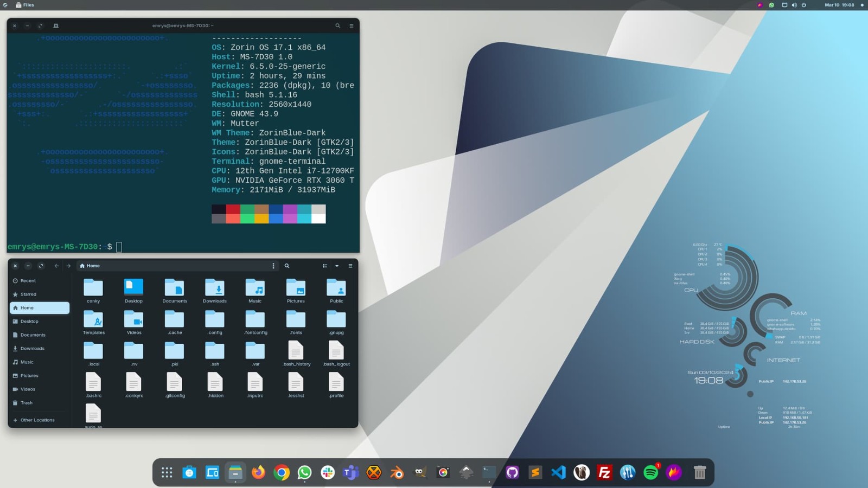Open Microsoft Teams from the dock

coord(351,473)
